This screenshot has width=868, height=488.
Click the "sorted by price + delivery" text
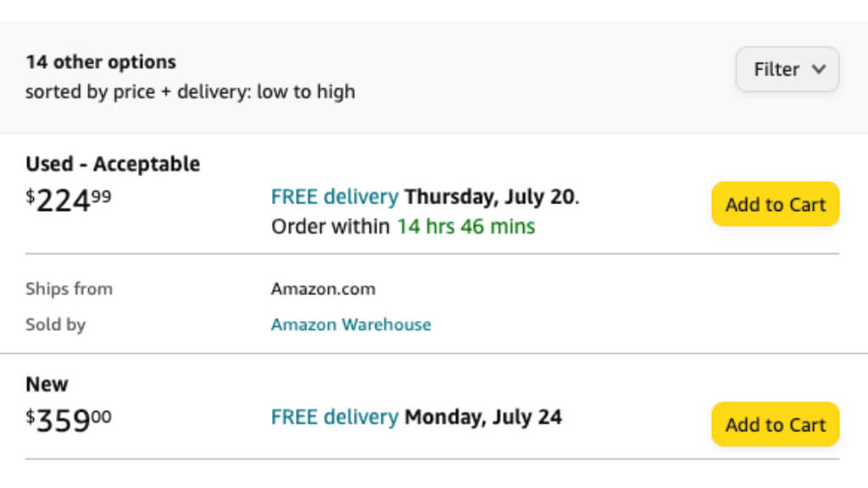(x=190, y=91)
